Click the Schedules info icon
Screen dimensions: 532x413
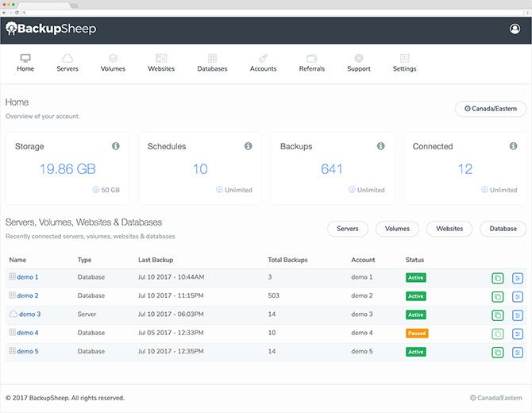pyautogui.click(x=249, y=146)
